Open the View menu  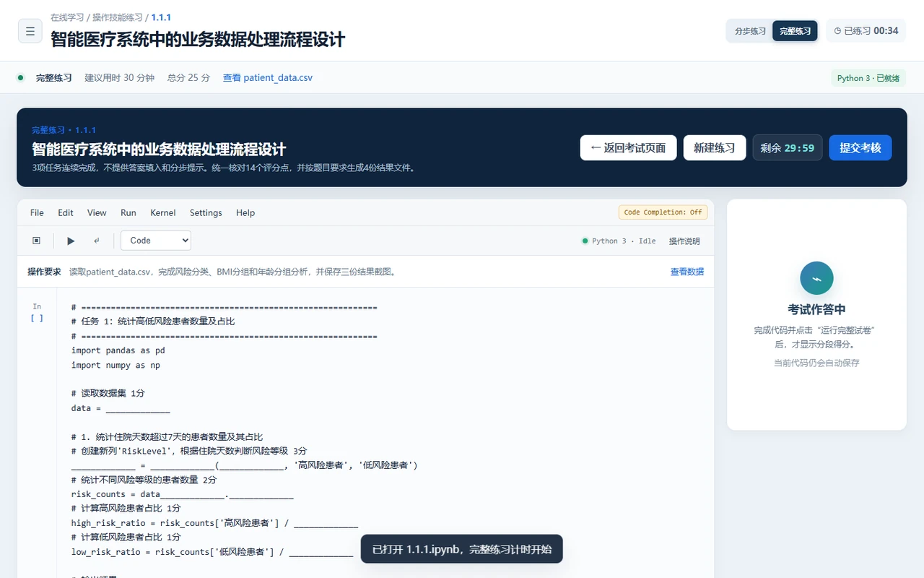point(97,212)
